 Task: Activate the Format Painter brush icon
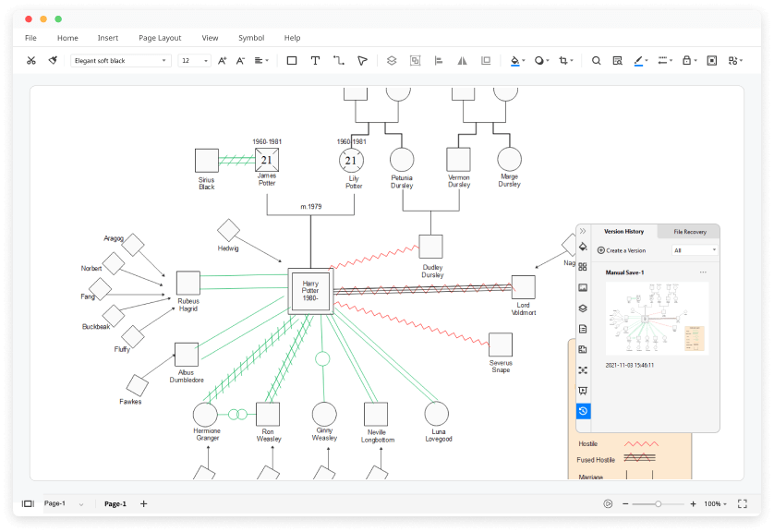pos(53,60)
